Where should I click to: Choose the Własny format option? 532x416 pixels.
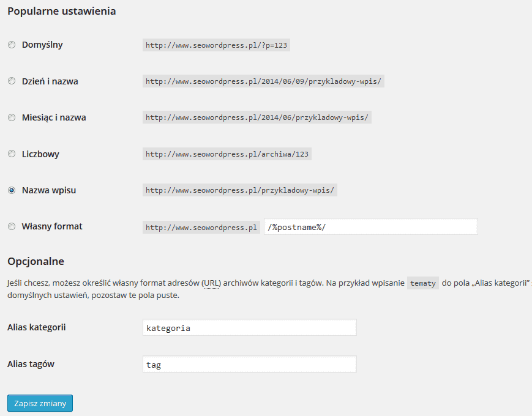click(12, 226)
